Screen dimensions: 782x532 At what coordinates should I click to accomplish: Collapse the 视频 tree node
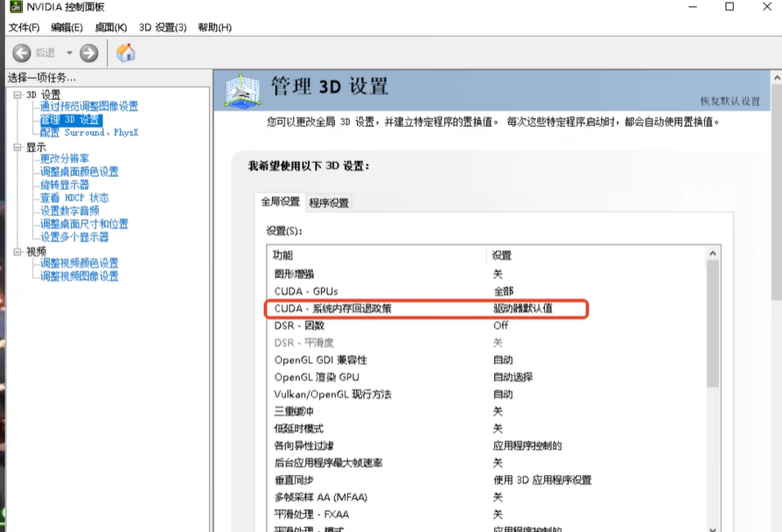pyautogui.click(x=17, y=251)
